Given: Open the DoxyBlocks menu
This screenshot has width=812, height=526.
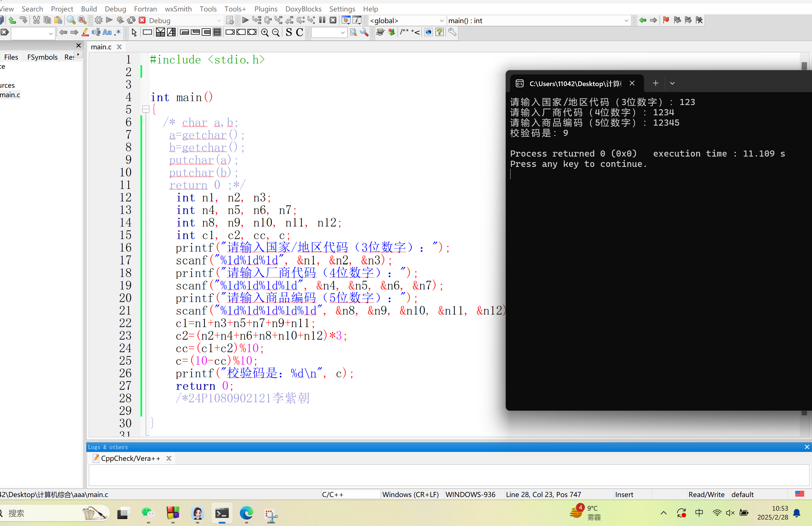Looking at the screenshot, I should 303,9.
